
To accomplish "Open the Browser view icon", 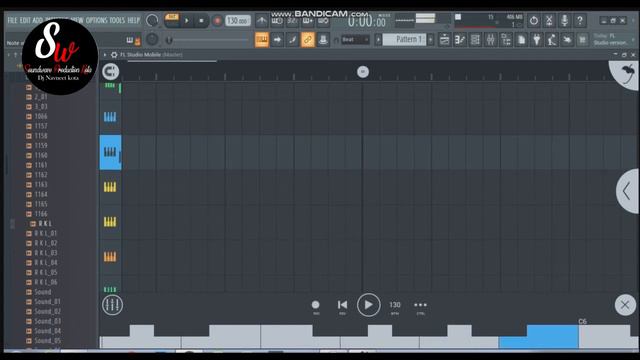I will point(506,40).
